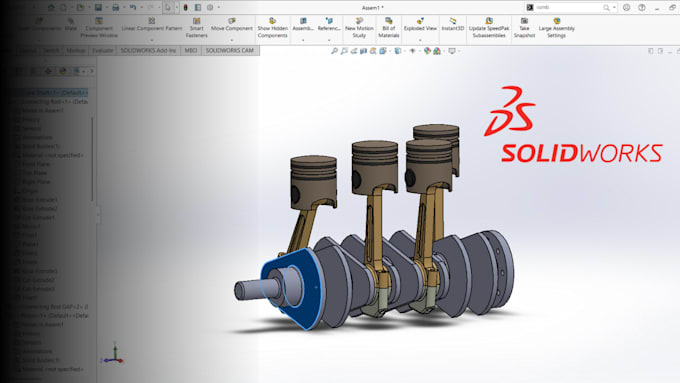Screen dimensions: 680x383
Task: Open the Options gear icon
Action: pos(210,7)
